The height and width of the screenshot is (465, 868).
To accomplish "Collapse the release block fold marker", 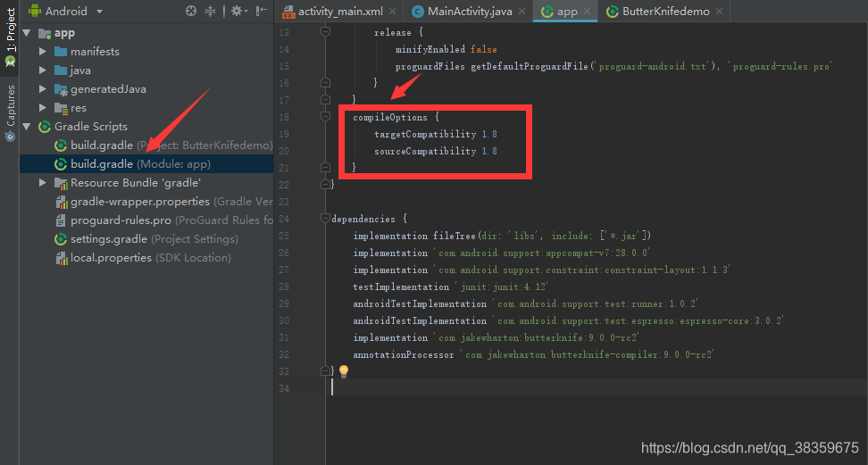I will pyautogui.click(x=325, y=31).
